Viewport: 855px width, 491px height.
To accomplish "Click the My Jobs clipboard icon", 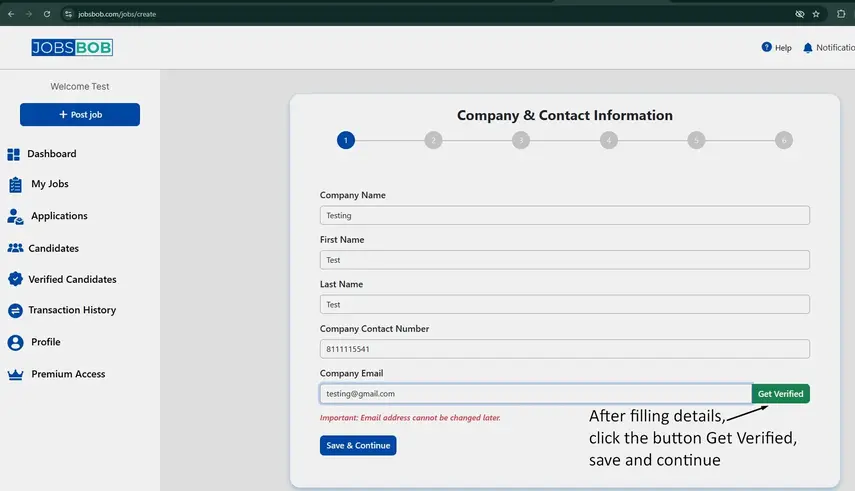I will click(15, 185).
